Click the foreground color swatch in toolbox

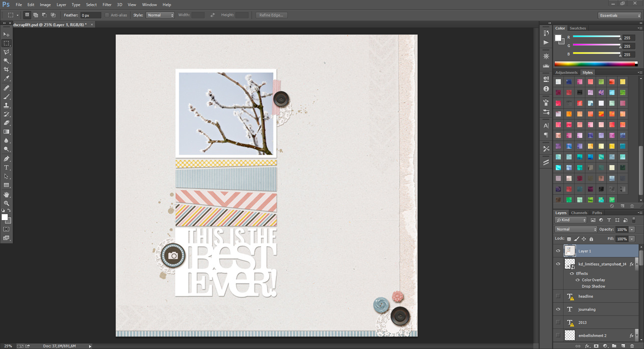[x=5, y=217]
